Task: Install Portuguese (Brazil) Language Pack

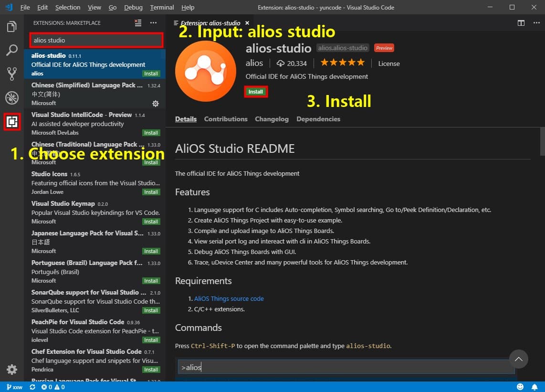Action: click(151, 281)
